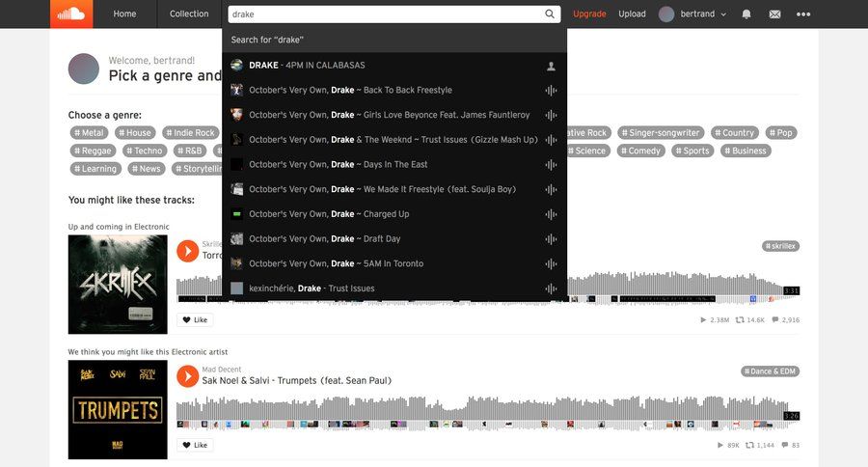This screenshot has width=868, height=467.
Task: Click the SoundCloud logo
Action: click(x=71, y=14)
